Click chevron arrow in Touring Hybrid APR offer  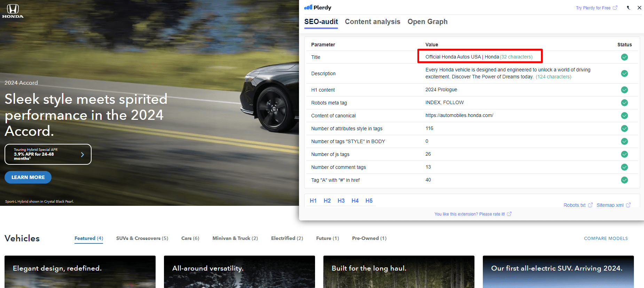point(83,154)
